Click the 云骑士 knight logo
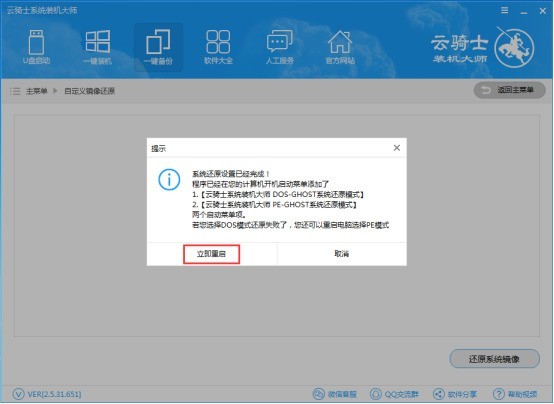Viewport: 554px width, 404px height. click(514, 47)
